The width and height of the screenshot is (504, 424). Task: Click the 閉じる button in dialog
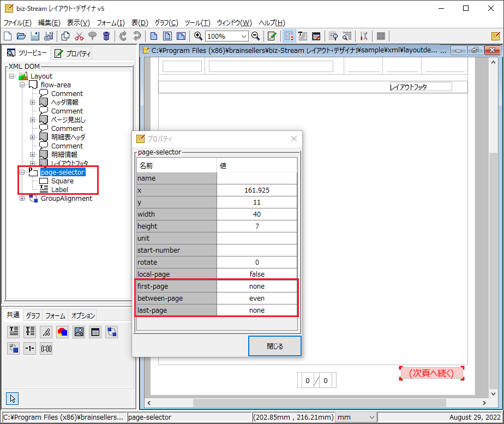(275, 346)
